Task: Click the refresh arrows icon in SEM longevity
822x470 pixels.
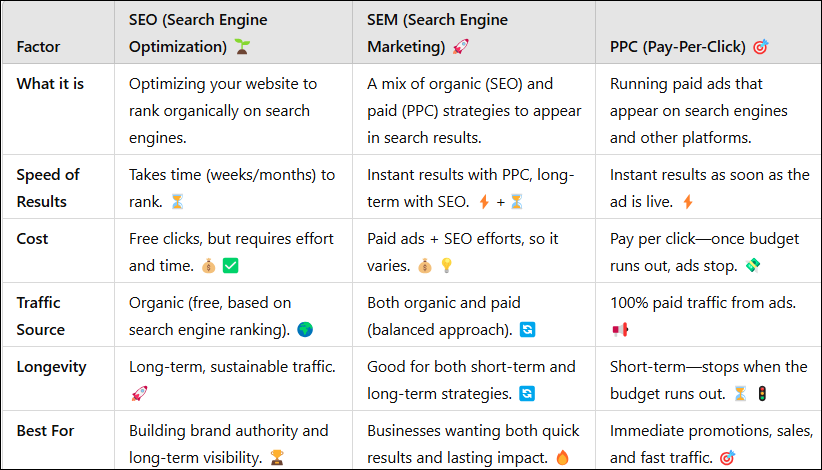Action: (x=527, y=394)
